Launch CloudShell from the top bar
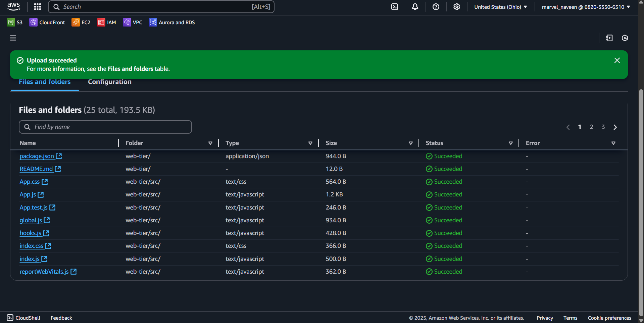The width and height of the screenshot is (644, 323). click(395, 7)
